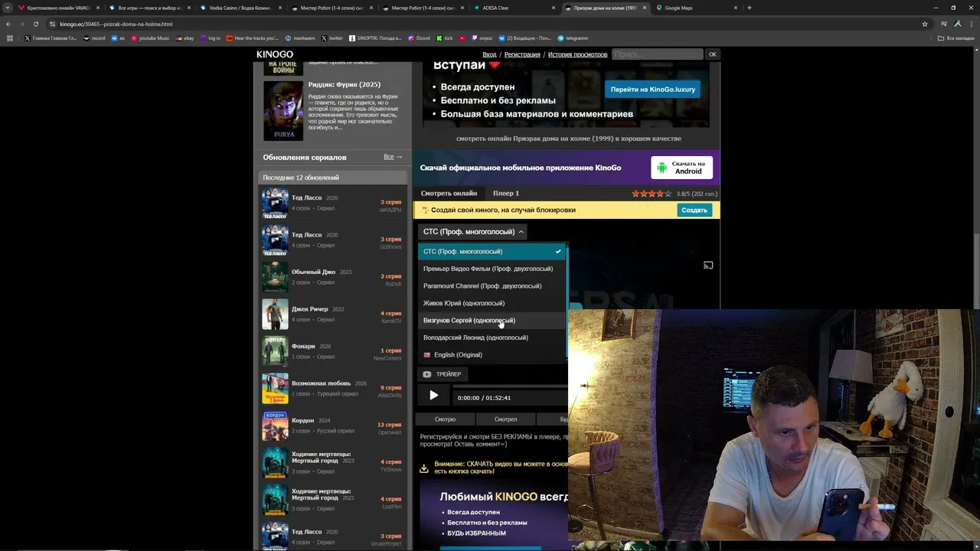Open the Регистрация link
Image resolution: width=980 pixels, height=551 pixels.
pyautogui.click(x=522, y=54)
